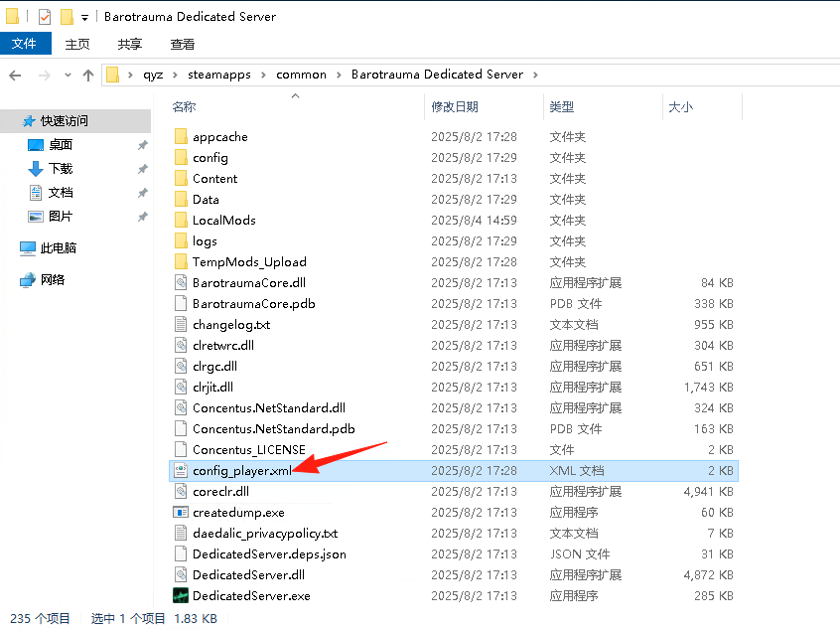Expand the chevron after qyz breadcrumb
The image size is (840, 630).
click(x=175, y=76)
